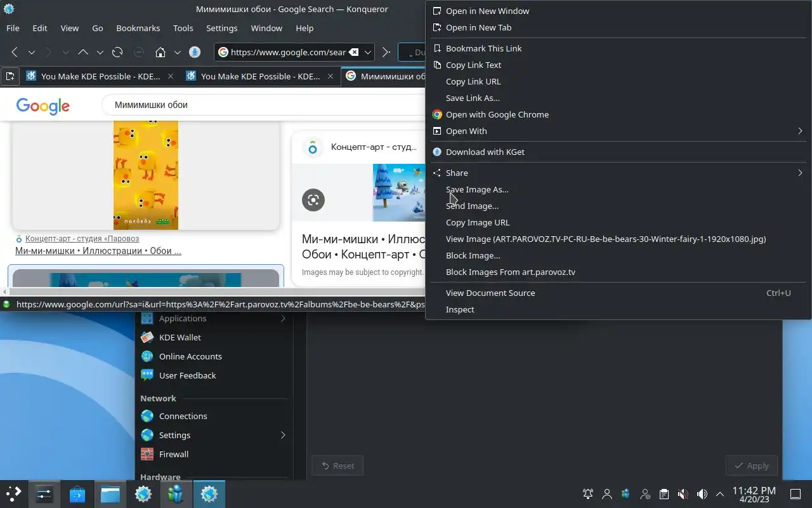The image size is (812, 508).
Task: Clear the URL bar with the erase icon
Action: [354, 52]
